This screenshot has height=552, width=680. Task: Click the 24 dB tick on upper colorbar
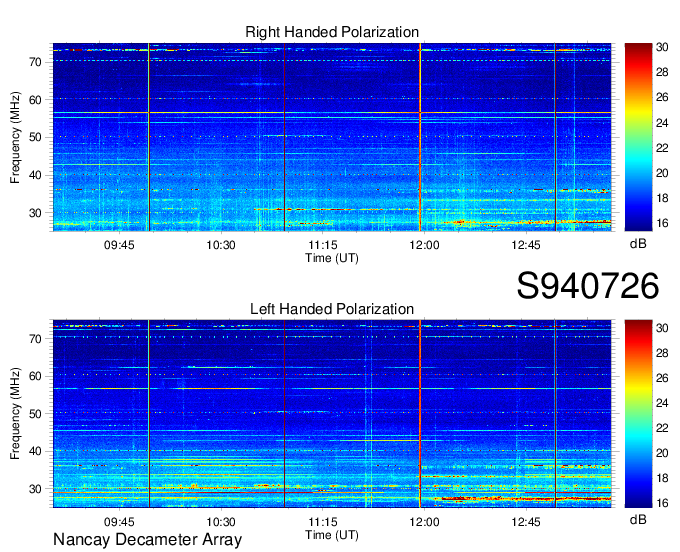pyautogui.click(x=662, y=123)
